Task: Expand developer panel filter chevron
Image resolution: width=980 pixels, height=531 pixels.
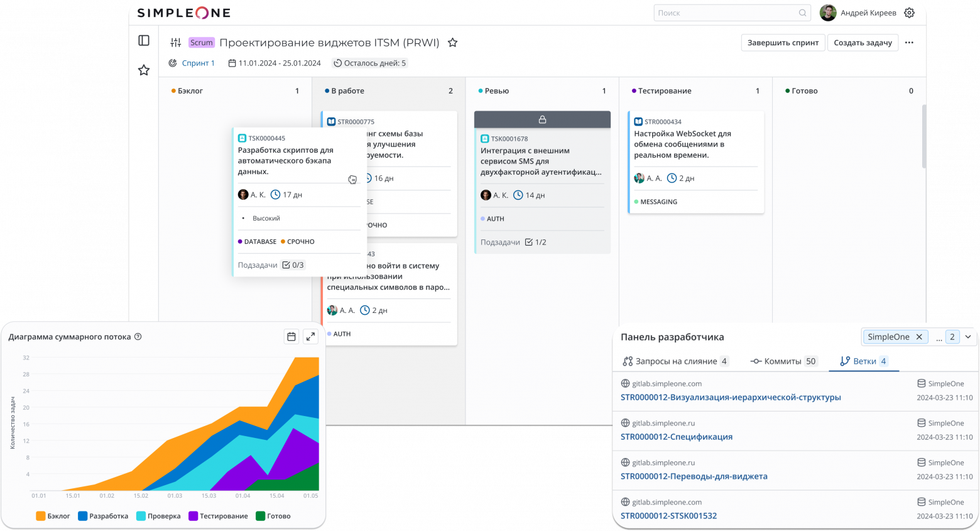Action: 968,337
